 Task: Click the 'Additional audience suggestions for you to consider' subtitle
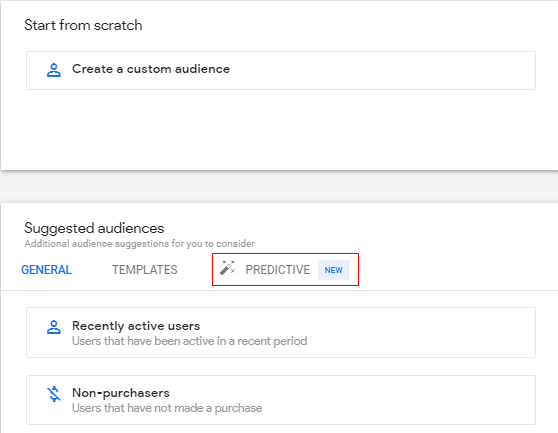click(140, 244)
